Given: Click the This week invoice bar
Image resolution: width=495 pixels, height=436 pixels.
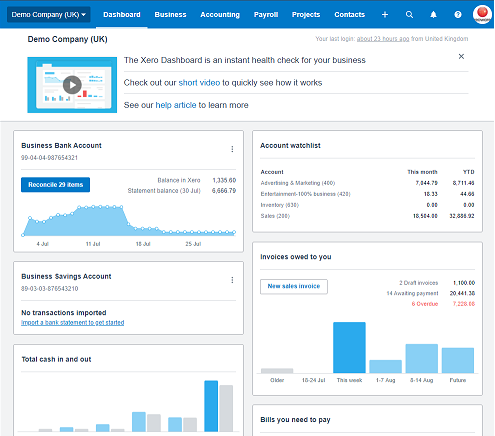Looking at the screenshot, I should coord(349,347).
